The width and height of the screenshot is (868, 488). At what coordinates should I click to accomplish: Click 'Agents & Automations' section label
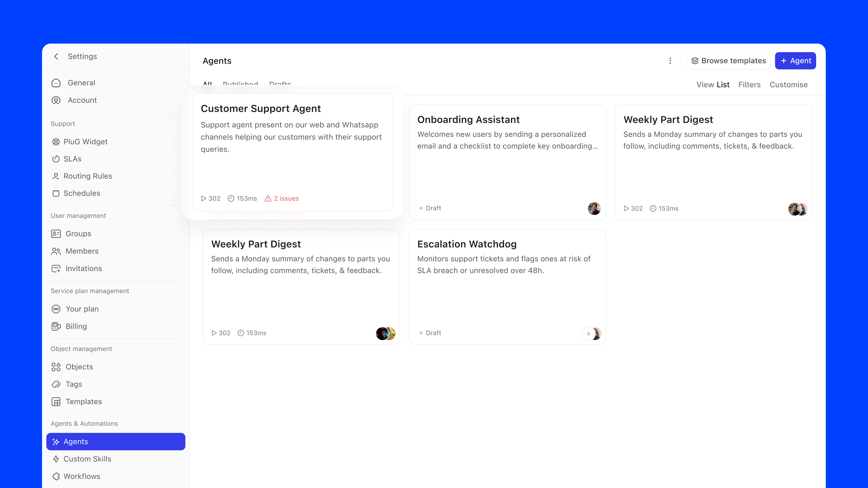coord(84,424)
